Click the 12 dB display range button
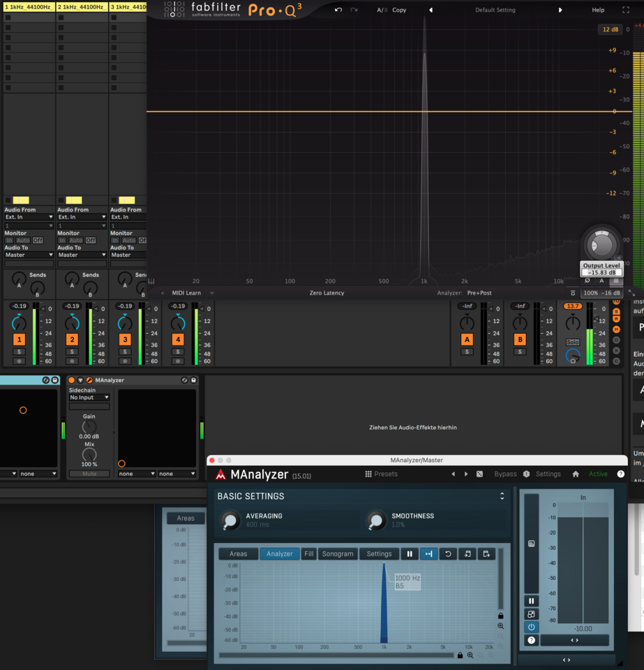Screen dimensions: 644x670 (611, 29)
